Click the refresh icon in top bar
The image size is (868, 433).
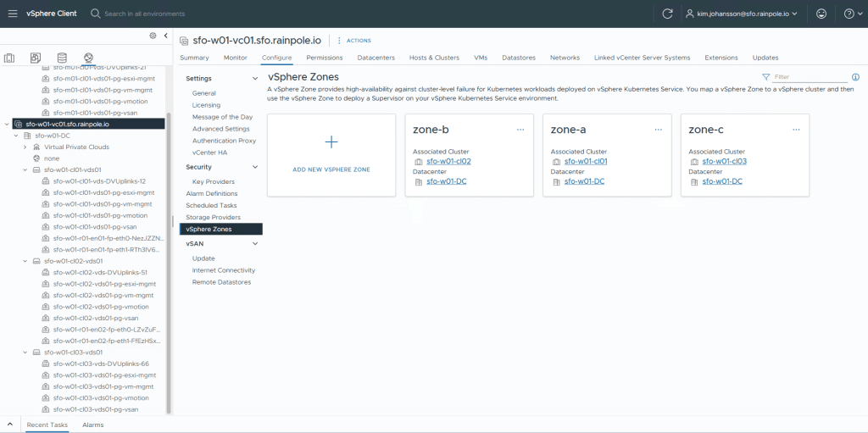click(667, 14)
